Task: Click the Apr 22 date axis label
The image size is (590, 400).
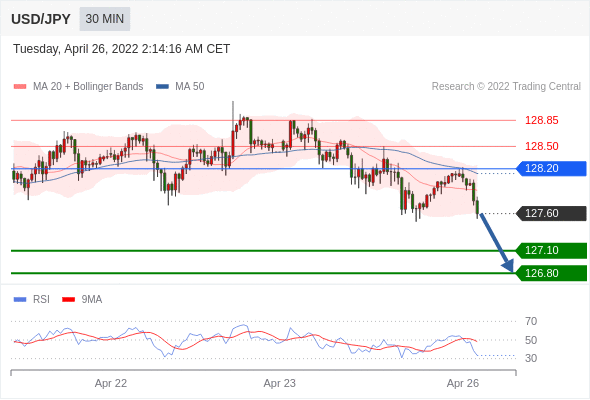Action: 111,383
